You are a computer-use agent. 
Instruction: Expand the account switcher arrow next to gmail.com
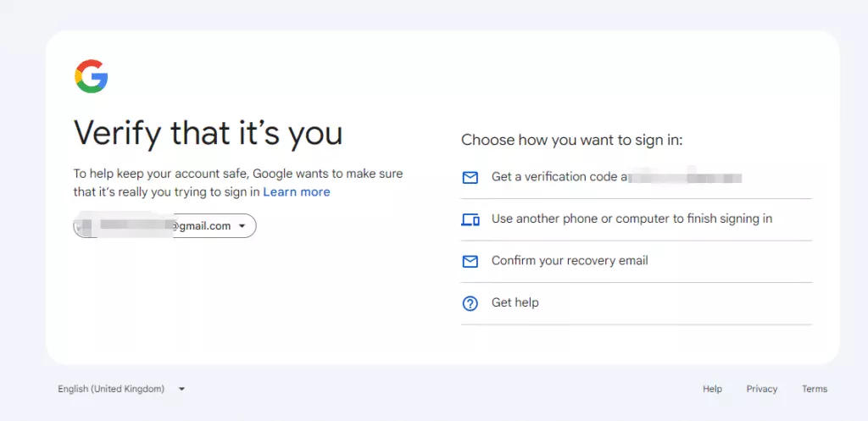242,225
